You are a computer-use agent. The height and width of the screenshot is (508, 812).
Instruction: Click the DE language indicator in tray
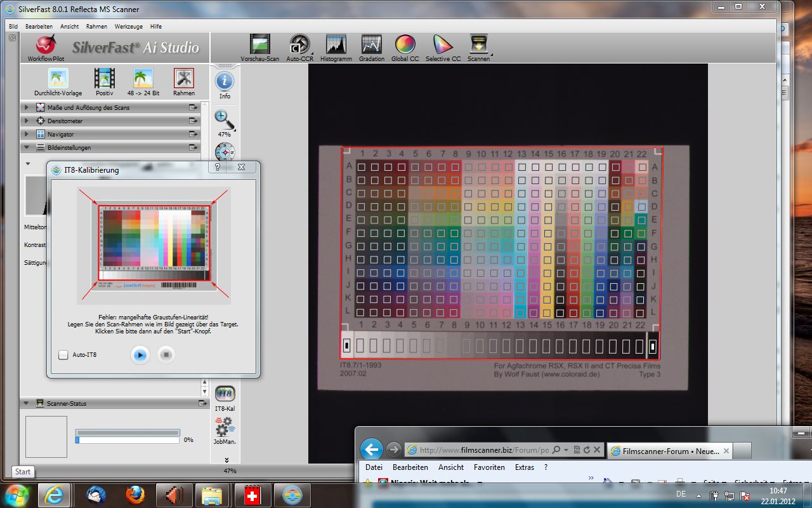click(x=681, y=493)
